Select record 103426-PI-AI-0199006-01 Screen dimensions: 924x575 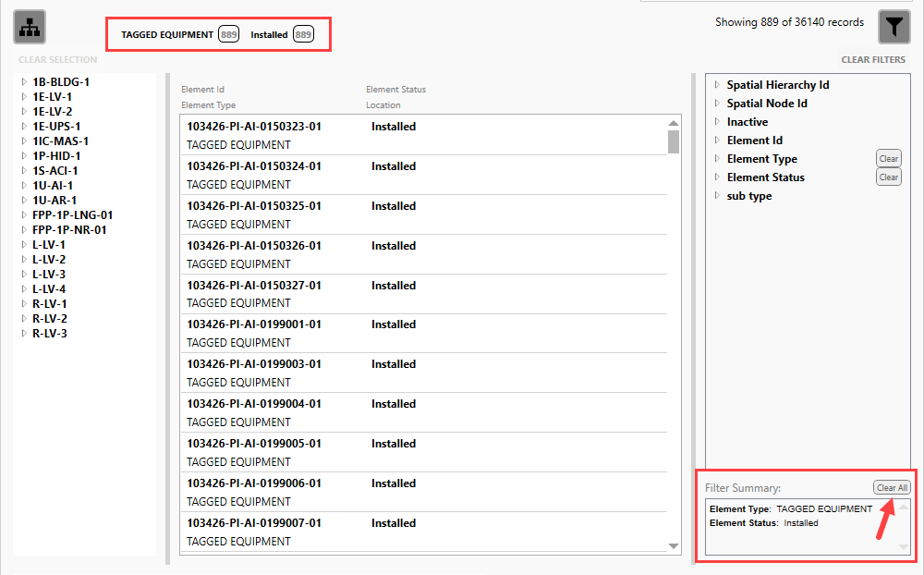pyautogui.click(x=424, y=492)
